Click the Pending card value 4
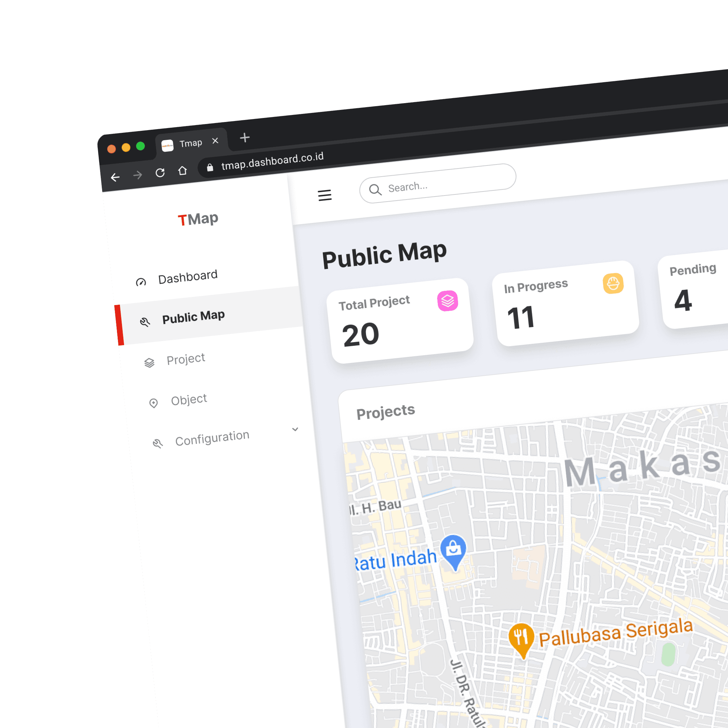728x728 pixels. (683, 300)
